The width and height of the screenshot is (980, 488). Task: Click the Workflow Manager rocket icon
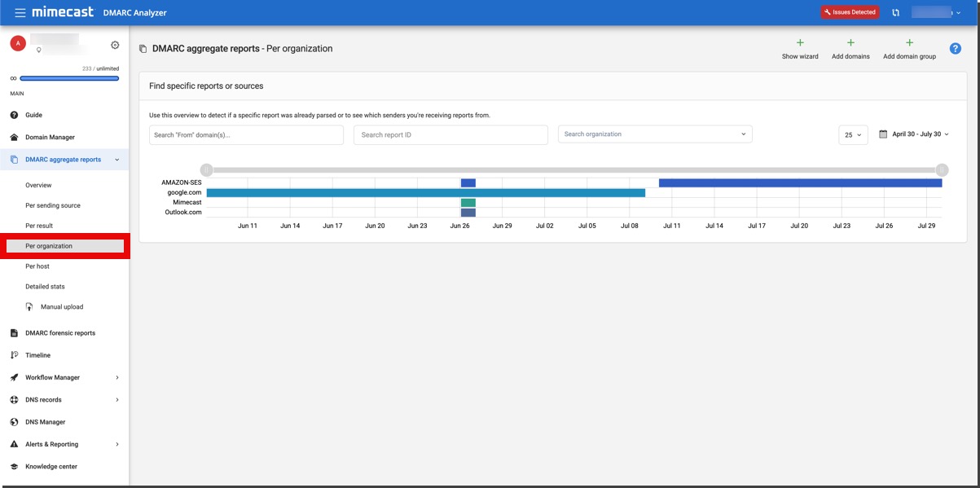point(14,377)
